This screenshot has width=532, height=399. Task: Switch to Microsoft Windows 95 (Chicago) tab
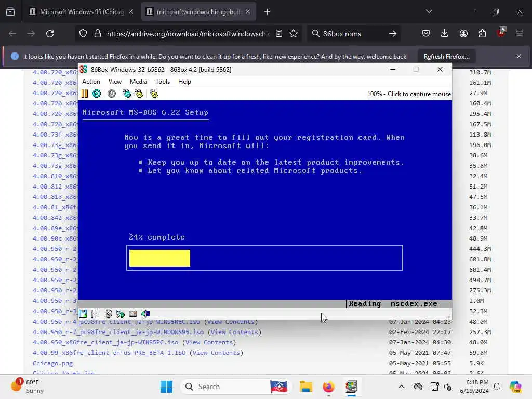point(81,12)
